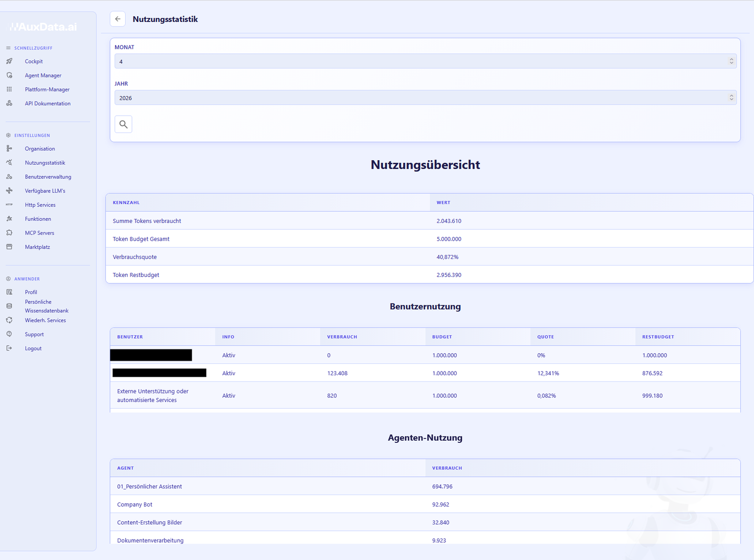Click the back arrow button beside Nutzungsstatistik
Viewport: 754px width, 560px height.
pos(118,19)
